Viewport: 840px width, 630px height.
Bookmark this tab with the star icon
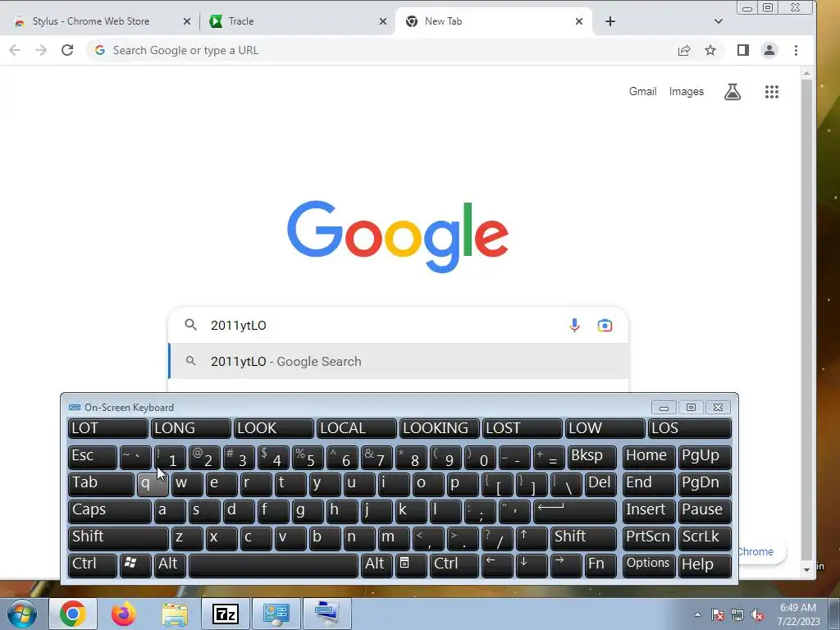710,50
